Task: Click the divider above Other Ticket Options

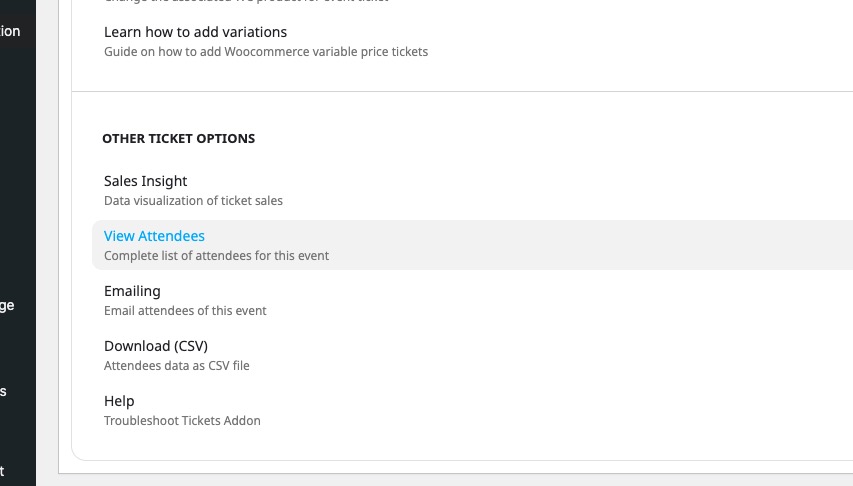Action: (462, 91)
